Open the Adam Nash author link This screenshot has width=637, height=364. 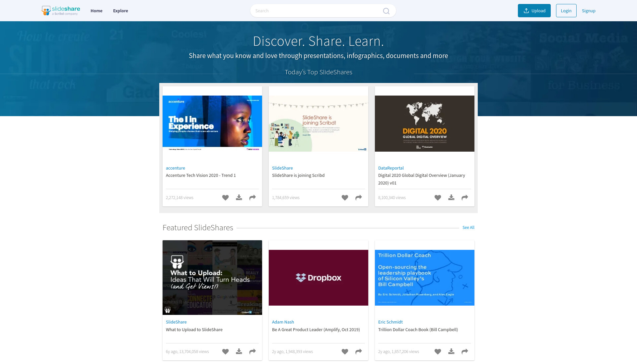point(283,322)
